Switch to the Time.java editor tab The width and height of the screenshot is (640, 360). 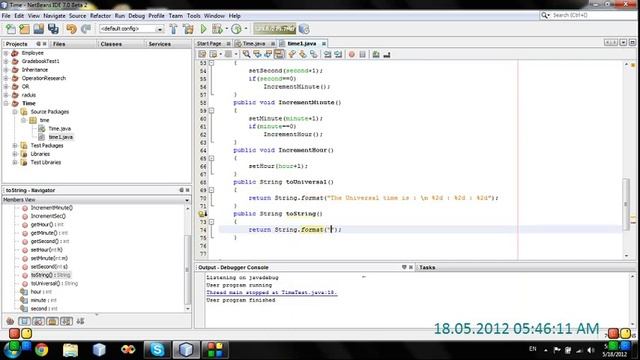tap(254, 43)
